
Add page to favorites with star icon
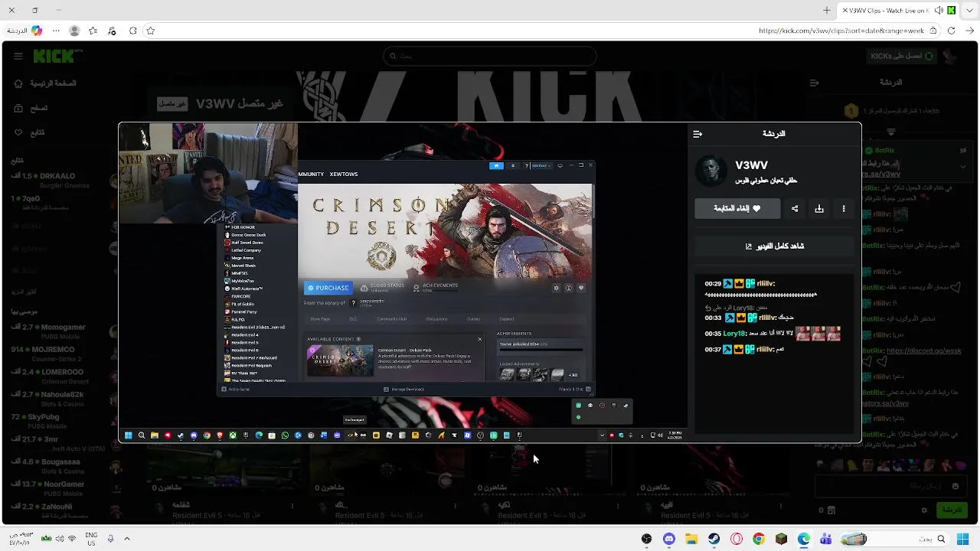(x=151, y=31)
